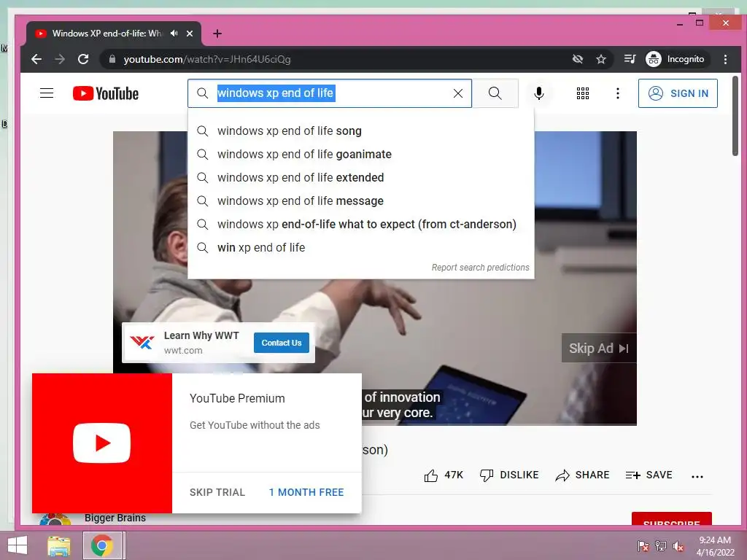
Task: Open more actions ellipsis under video
Action: pos(697,476)
